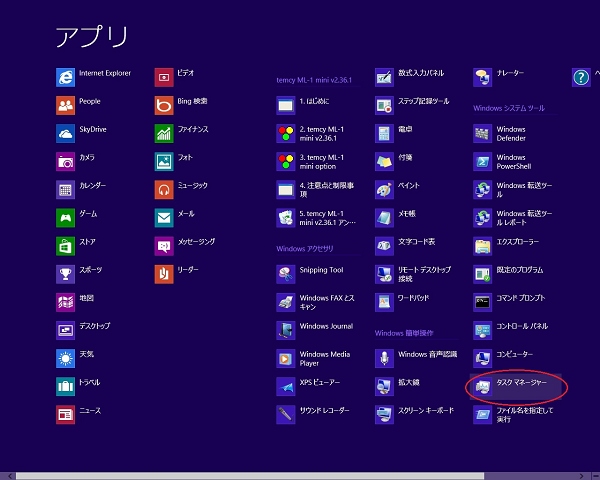This screenshot has height=480, width=600.
Task: Launch サウンド レコーダー microphone icon
Action: (285, 415)
